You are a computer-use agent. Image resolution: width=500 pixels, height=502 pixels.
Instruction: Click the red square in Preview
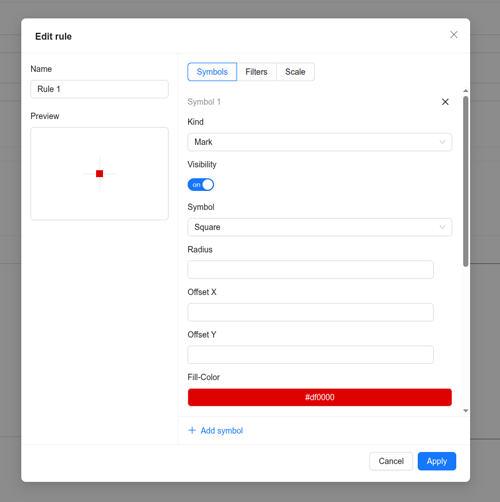click(x=99, y=174)
